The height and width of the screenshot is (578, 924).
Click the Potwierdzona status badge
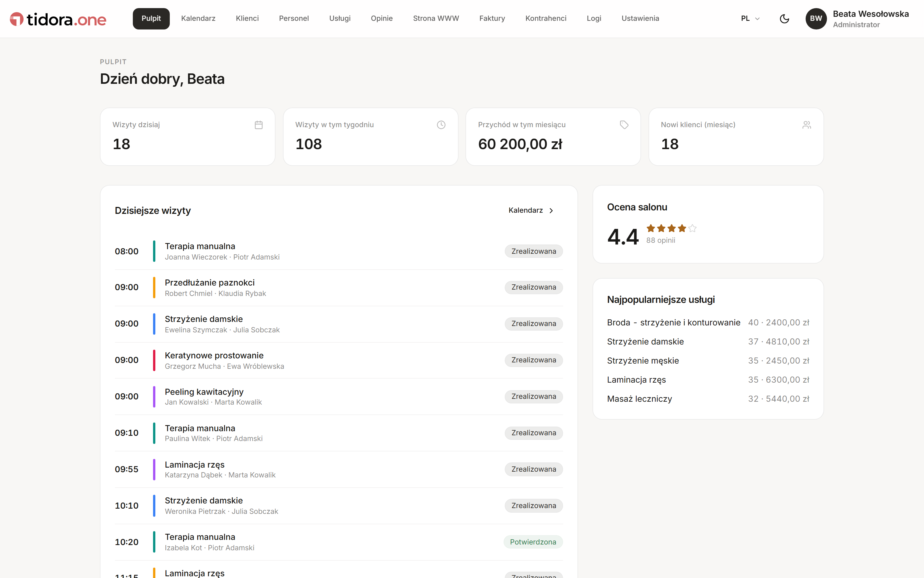[x=533, y=542]
